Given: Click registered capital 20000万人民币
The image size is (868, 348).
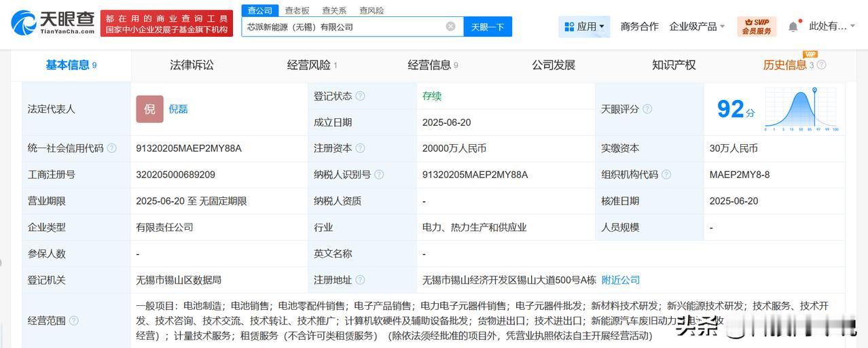Looking at the screenshot, I should click(454, 148).
